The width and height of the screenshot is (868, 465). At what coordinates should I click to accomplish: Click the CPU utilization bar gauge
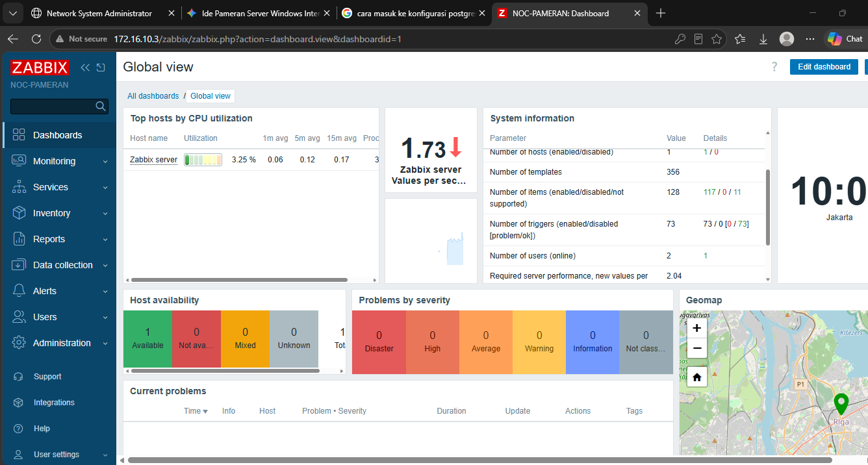[x=203, y=160]
